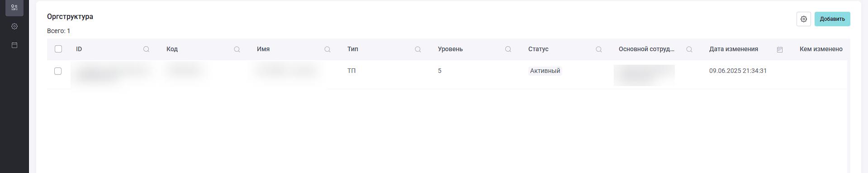
Task: Open the users icon in left sidebar
Action: 14,7
